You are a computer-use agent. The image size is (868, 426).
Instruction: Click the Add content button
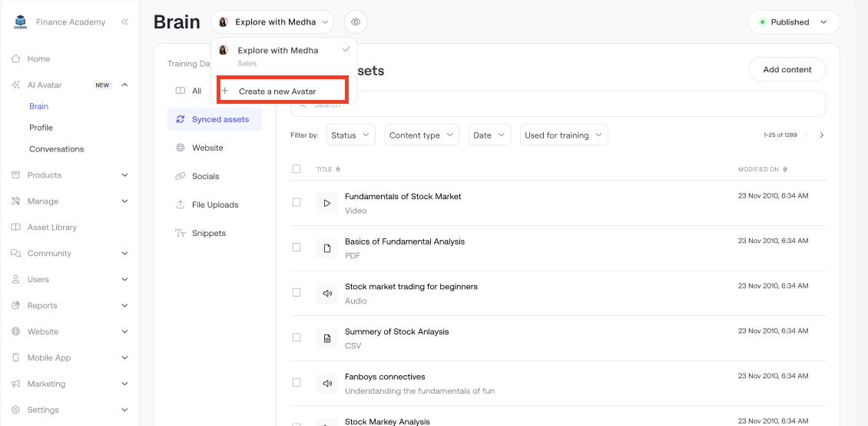click(787, 70)
